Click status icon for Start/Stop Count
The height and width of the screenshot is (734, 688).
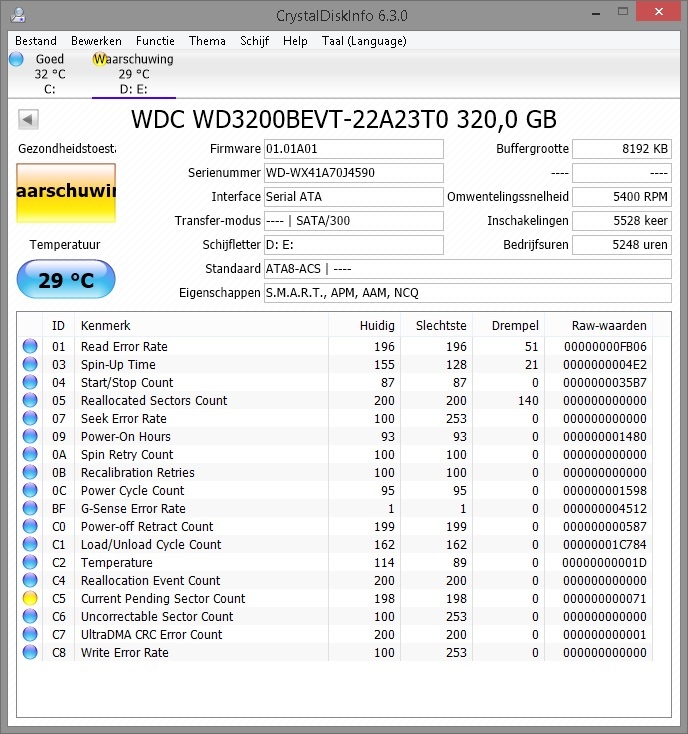30,382
